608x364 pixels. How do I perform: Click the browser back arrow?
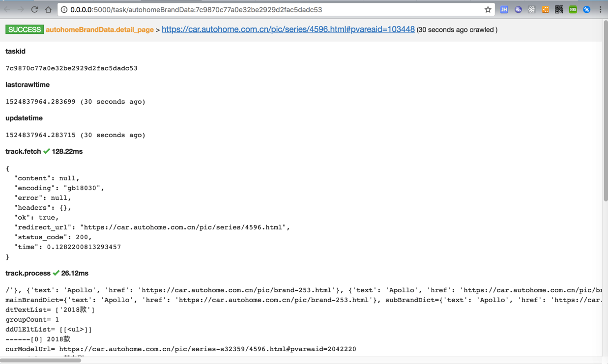tap(7, 9)
